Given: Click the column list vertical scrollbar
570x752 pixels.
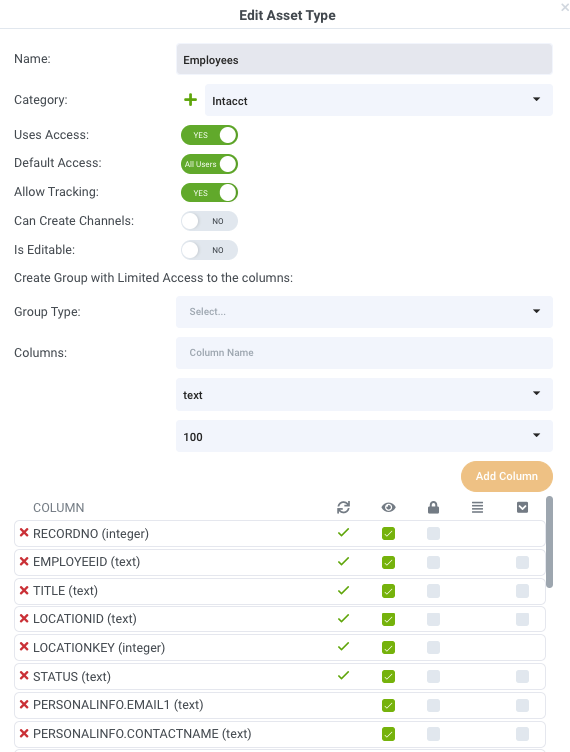Looking at the screenshot, I should coord(549,542).
